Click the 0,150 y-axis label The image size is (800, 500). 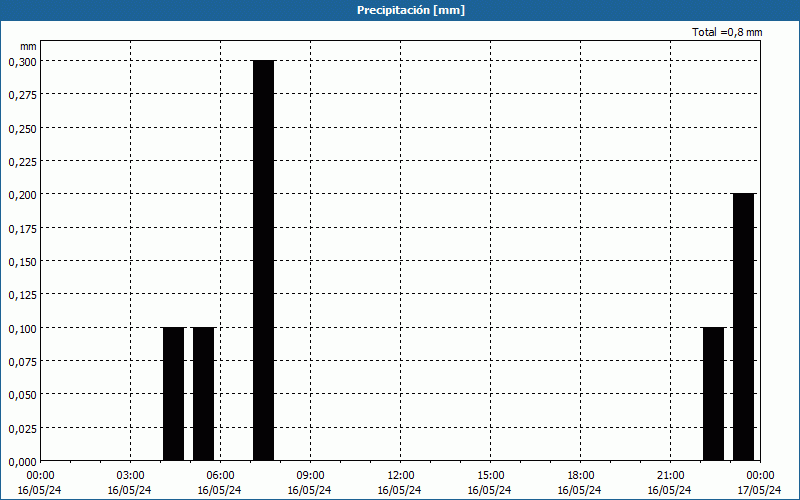point(22,262)
